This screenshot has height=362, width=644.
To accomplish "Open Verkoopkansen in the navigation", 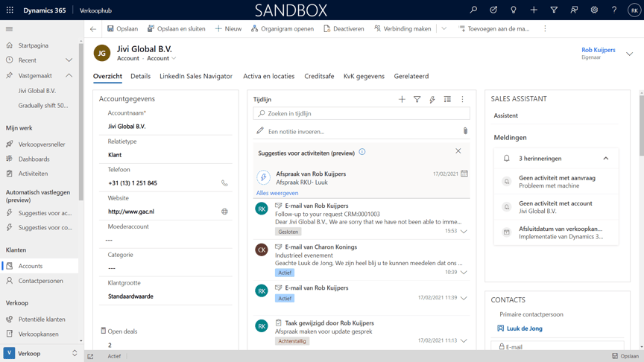I will coord(40,334).
